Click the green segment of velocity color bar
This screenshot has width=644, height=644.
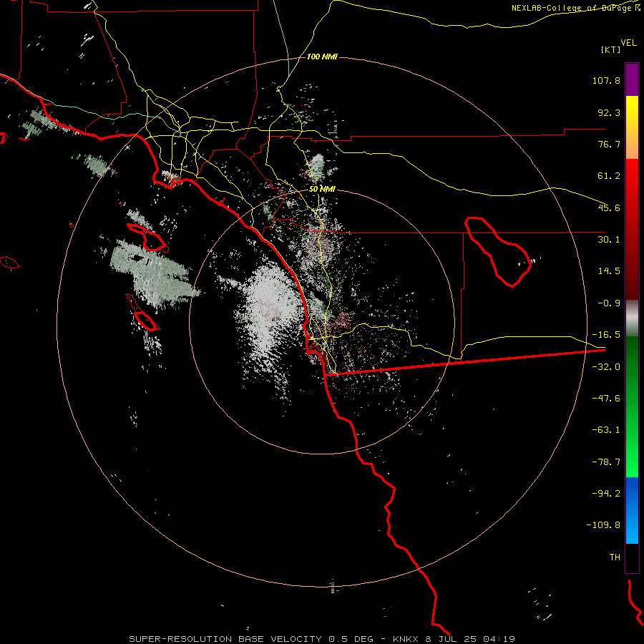point(632,406)
